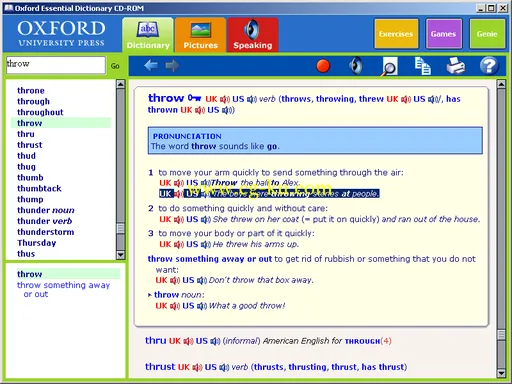Click the speaker playback icon in toolbar

(356, 65)
